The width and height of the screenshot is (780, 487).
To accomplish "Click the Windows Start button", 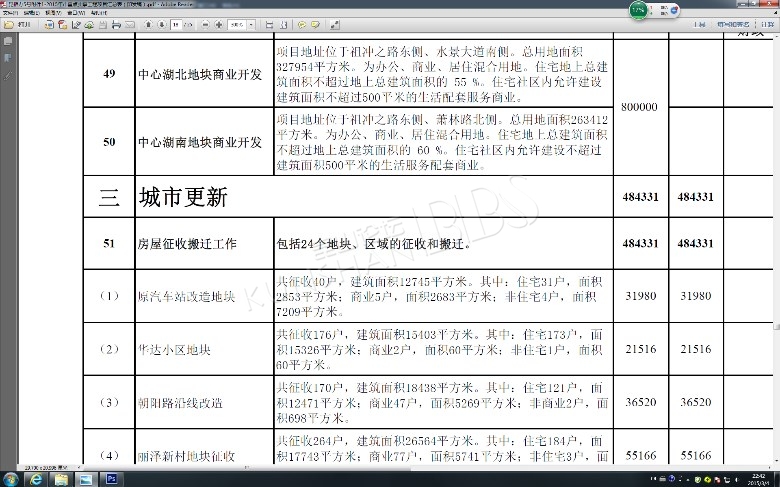I will coord(10,480).
